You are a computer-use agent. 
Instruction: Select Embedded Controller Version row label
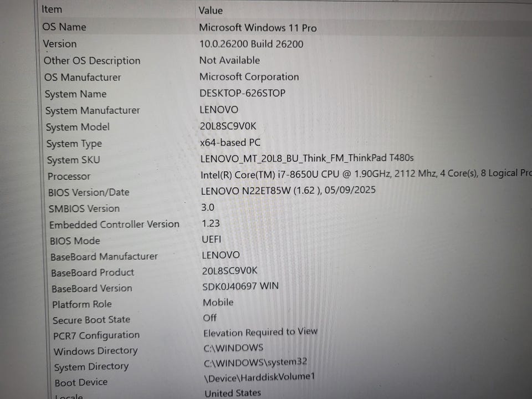pos(114,224)
